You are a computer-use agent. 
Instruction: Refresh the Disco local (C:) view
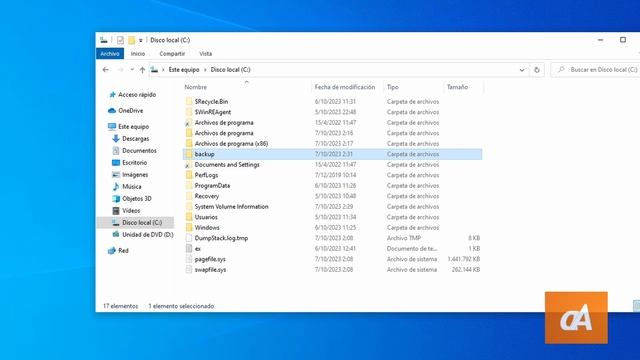[x=537, y=70]
